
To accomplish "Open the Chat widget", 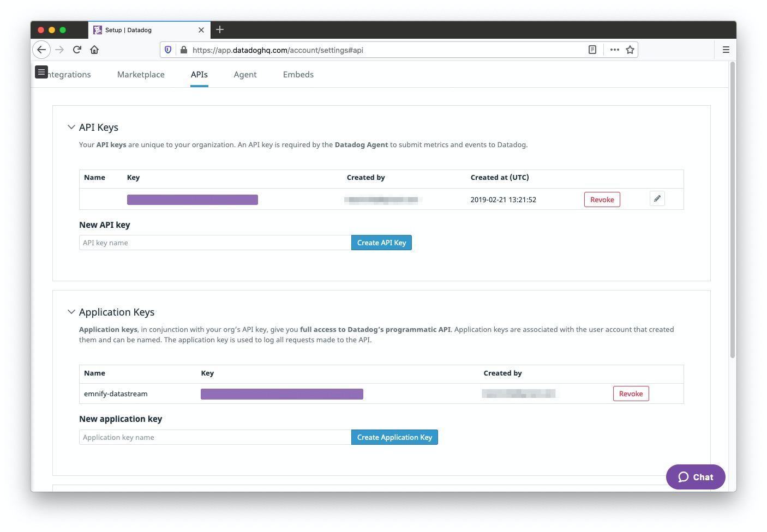I will click(x=695, y=476).
